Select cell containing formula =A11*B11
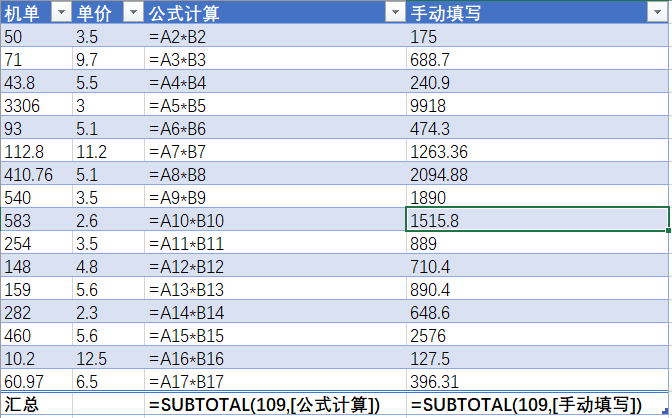672x418 pixels. [x=276, y=243]
